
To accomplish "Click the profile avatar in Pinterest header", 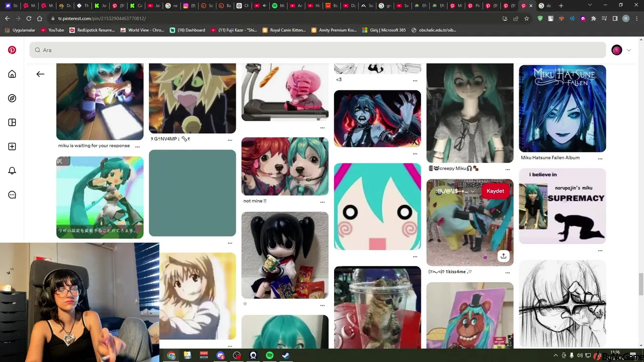I will coord(617,50).
